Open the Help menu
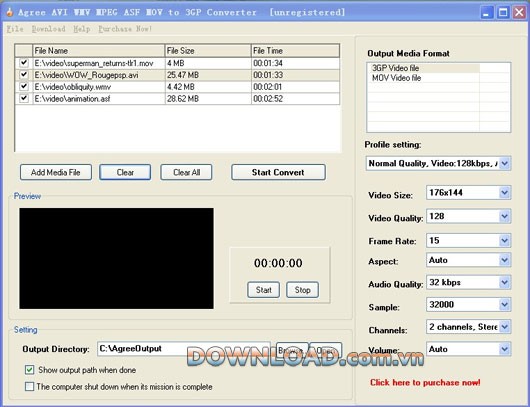 82,29
